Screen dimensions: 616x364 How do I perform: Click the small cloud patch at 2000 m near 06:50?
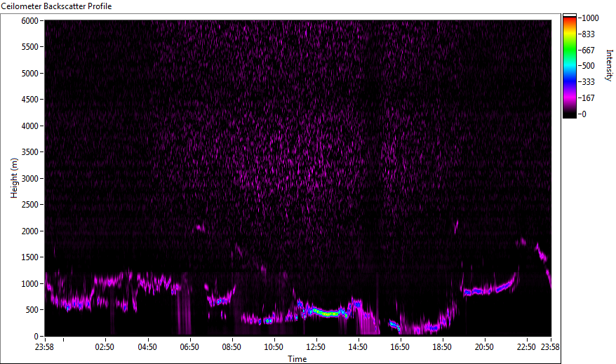200,227
